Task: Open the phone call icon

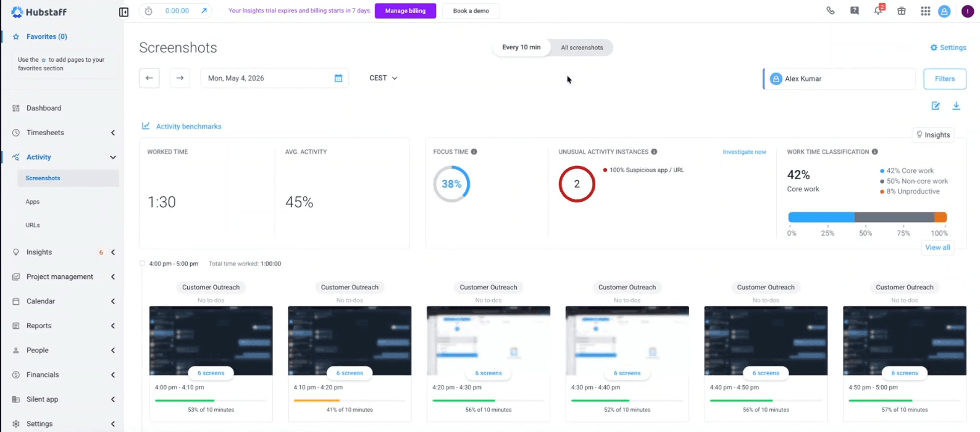Action: point(831,10)
